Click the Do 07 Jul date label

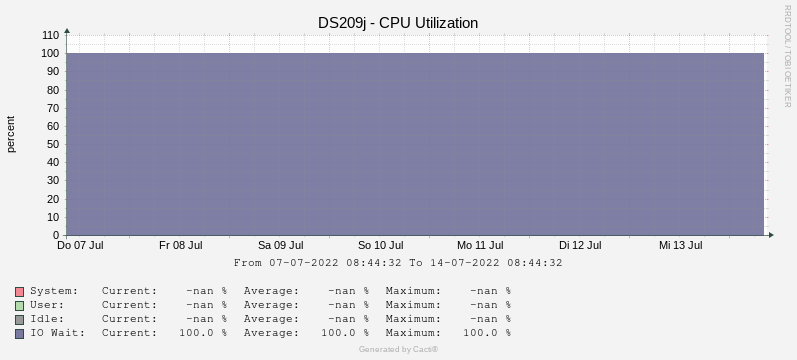click(x=80, y=245)
